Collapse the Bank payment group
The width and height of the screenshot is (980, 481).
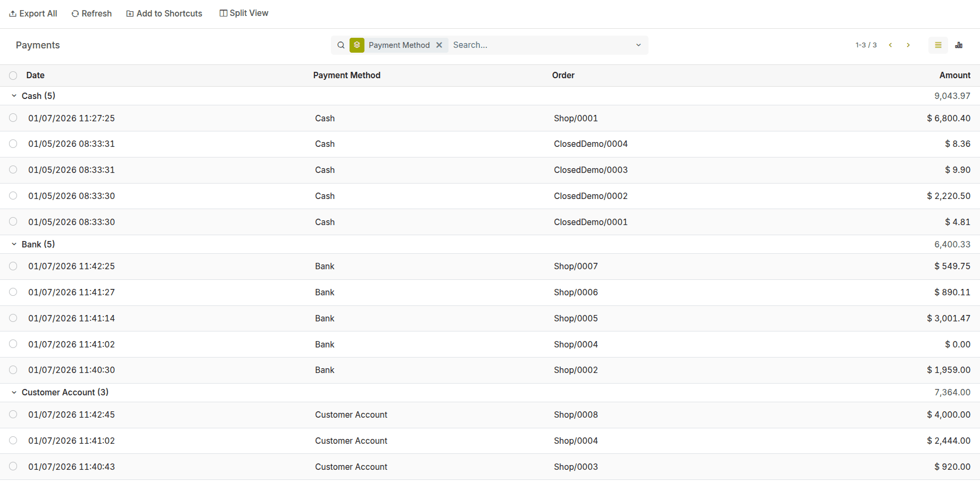(x=13, y=244)
